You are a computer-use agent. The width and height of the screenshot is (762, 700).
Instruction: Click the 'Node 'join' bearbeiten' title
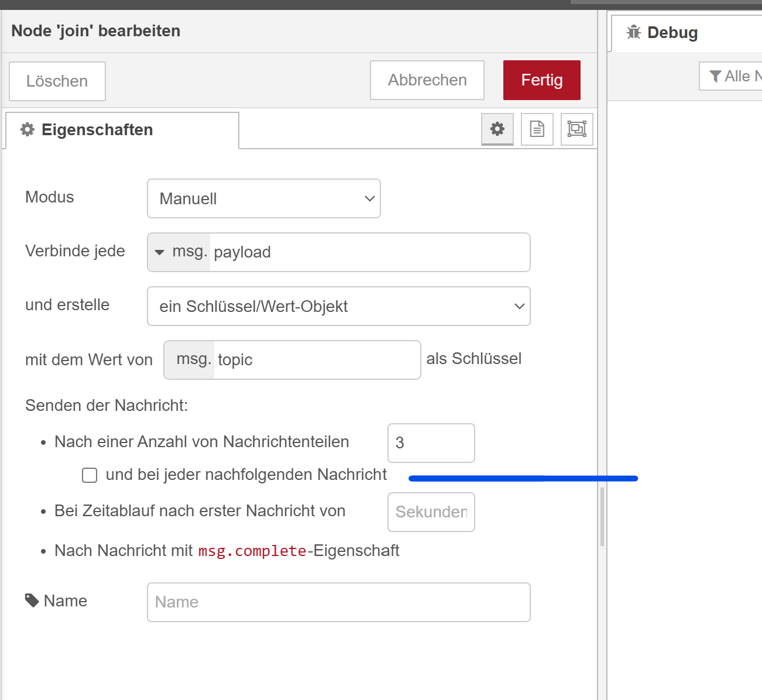click(x=96, y=31)
